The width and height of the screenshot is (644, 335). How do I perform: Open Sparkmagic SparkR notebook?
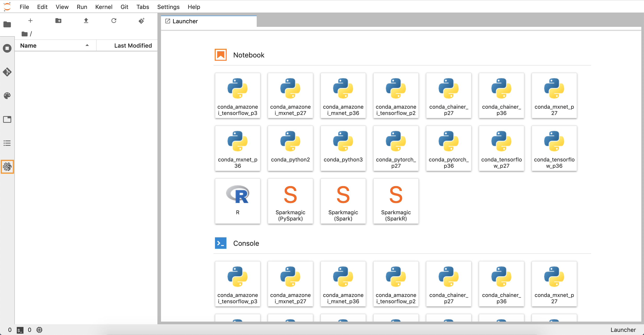click(396, 200)
